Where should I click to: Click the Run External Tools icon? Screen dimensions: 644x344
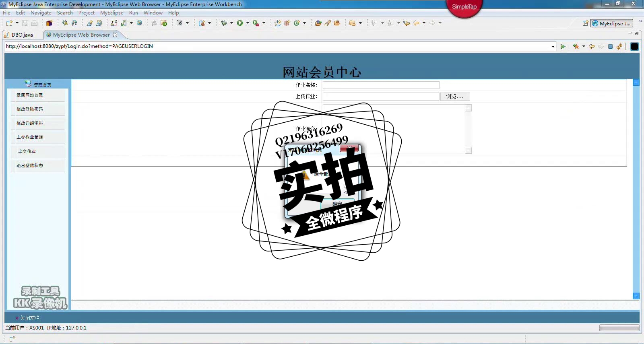[x=256, y=23]
